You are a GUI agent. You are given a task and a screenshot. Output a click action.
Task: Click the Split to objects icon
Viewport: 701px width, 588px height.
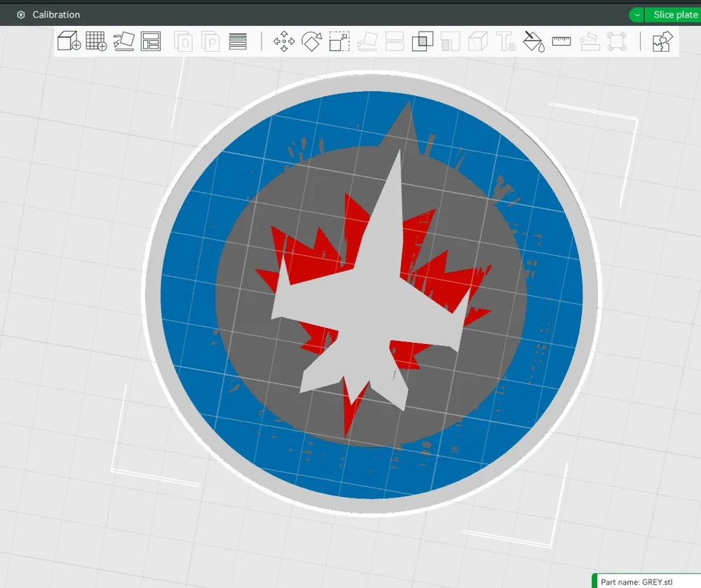tap(183, 41)
